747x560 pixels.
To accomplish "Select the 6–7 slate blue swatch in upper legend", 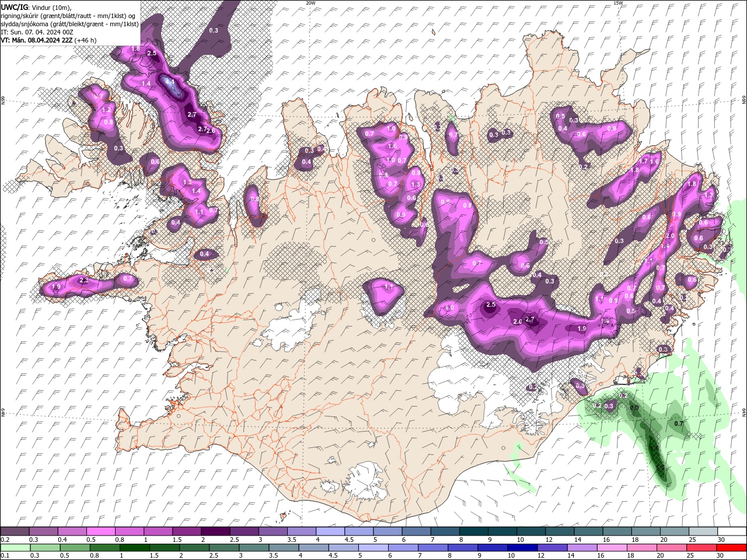I will point(416,531).
